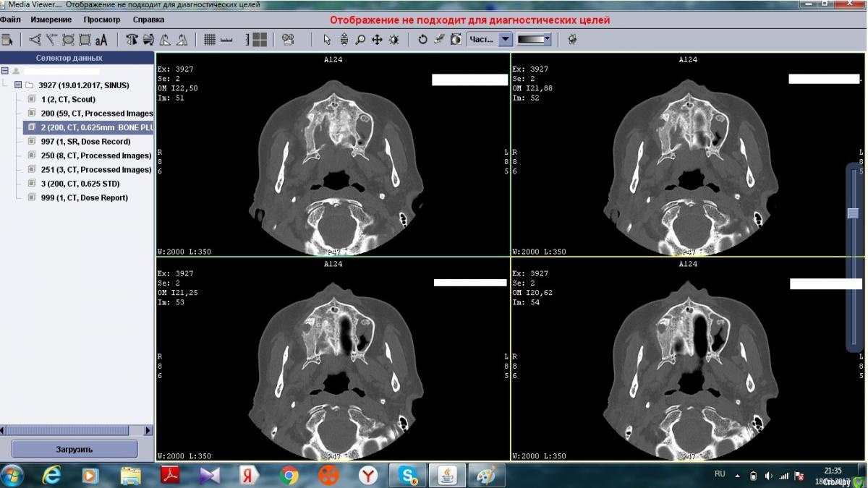Open the Измерение menu
Screen dimensions: 868x488
coord(51,20)
